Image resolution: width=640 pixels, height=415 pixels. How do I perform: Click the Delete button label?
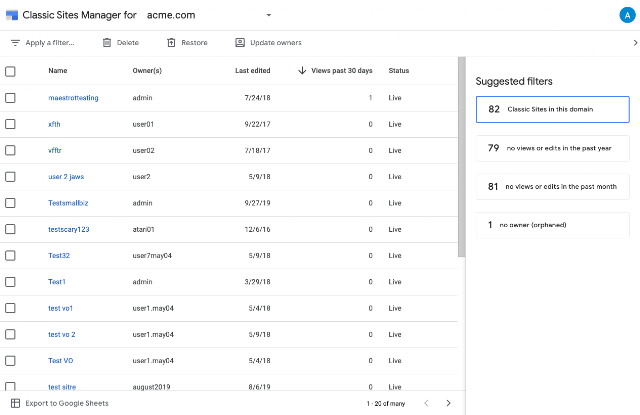tap(128, 42)
